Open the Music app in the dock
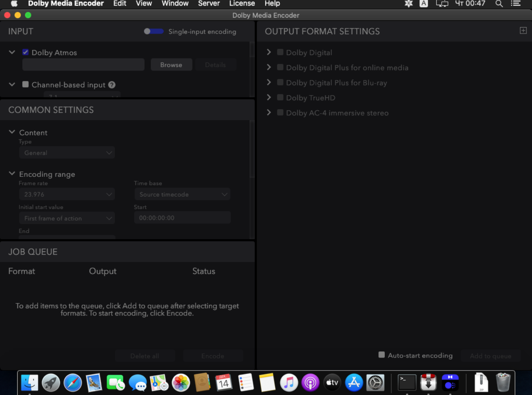 [x=289, y=382]
